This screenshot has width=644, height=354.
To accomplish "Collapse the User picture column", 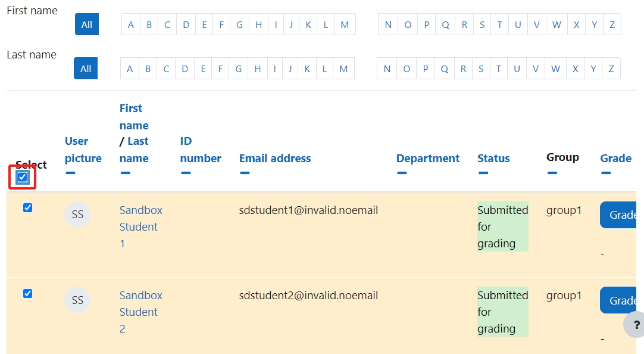I will coord(70,173).
